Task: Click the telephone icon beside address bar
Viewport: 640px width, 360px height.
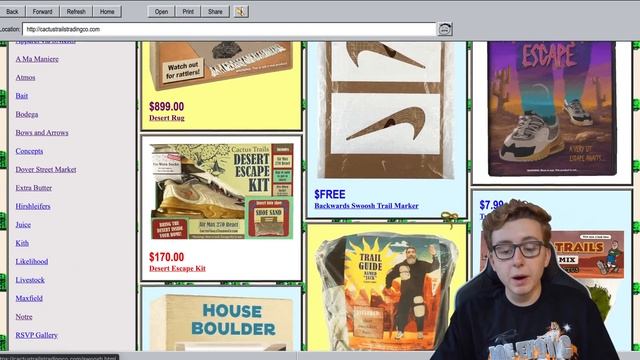Action: [x=445, y=29]
